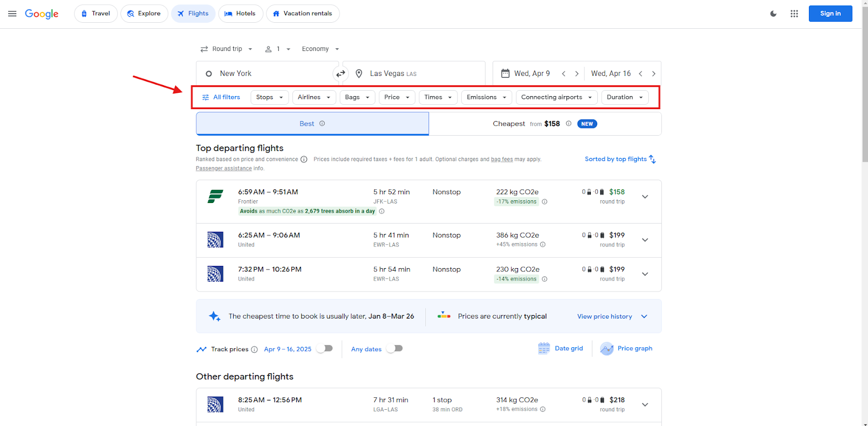Click info icon next to price ranking text
Viewport: 868px width, 426px height.
tap(304, 160)
